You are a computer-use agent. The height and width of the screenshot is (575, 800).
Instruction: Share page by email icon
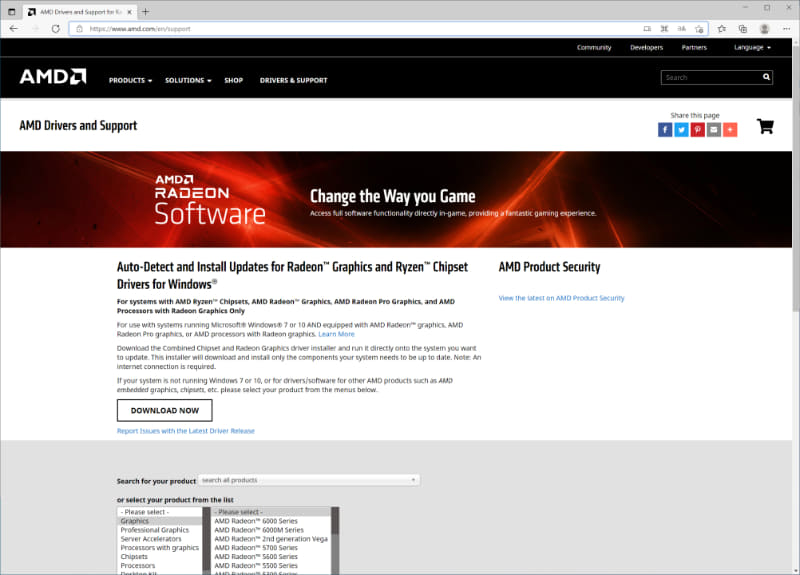coord(714,130)
